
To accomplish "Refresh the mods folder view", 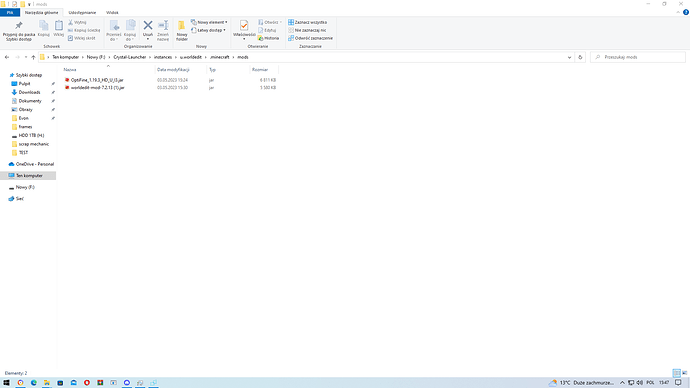I will tap(580, 57).
